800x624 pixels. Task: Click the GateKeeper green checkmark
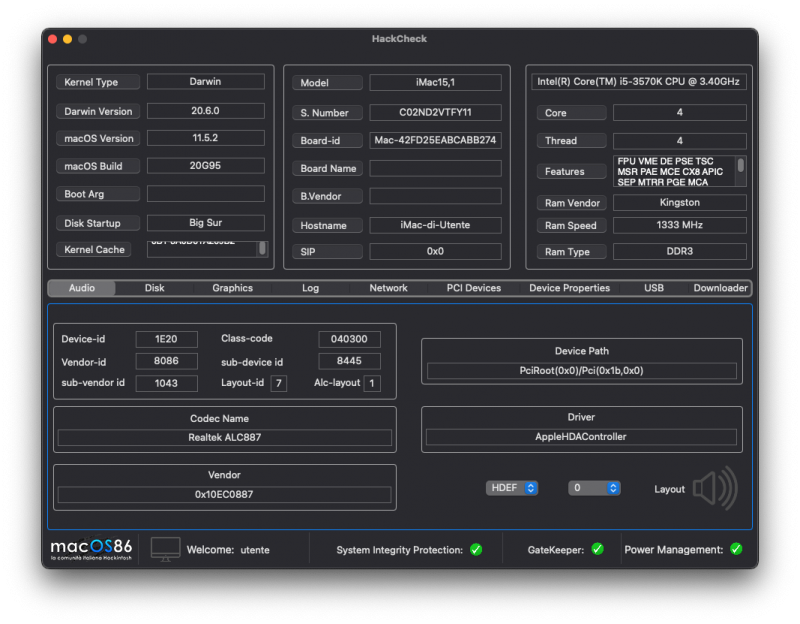coord(597,549)
